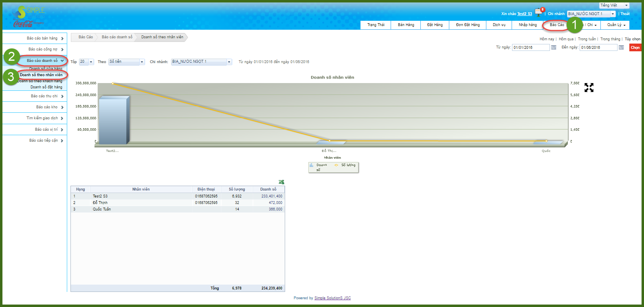Viewport: 644px width, 307px height.
Task: Open the calendar picker for Đến ngày
Action: 621,48
